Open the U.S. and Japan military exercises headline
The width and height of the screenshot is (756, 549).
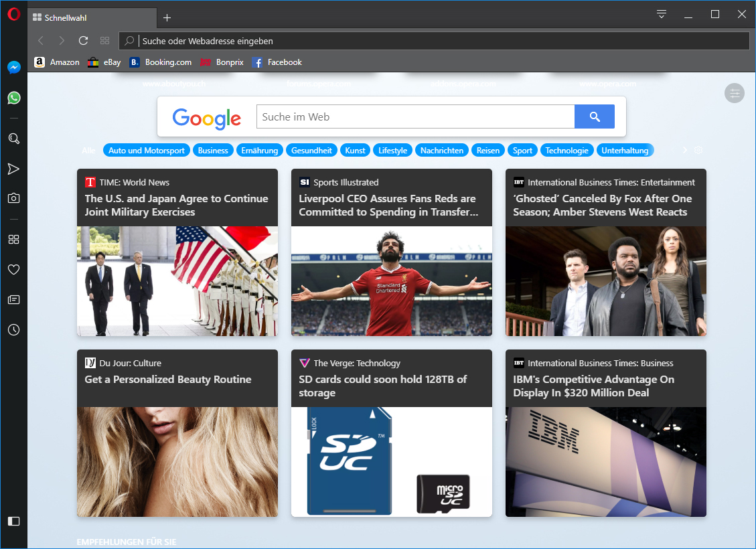click(x=177, y=206)
